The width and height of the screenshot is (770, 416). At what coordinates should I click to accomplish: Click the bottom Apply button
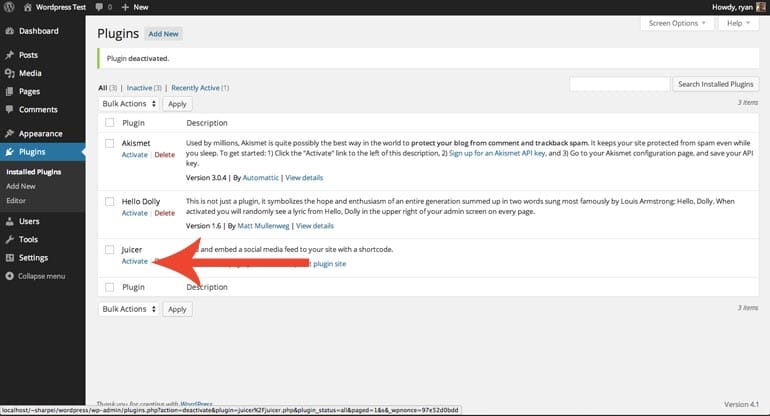coord(177,309)
